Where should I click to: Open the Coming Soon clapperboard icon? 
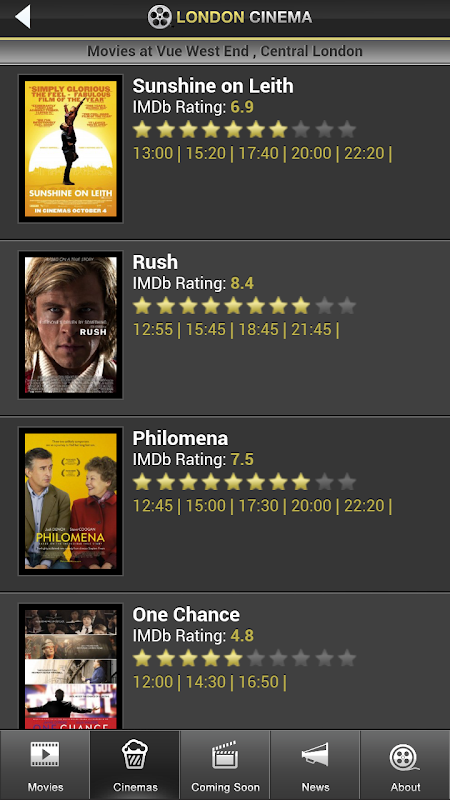point(225,756)
